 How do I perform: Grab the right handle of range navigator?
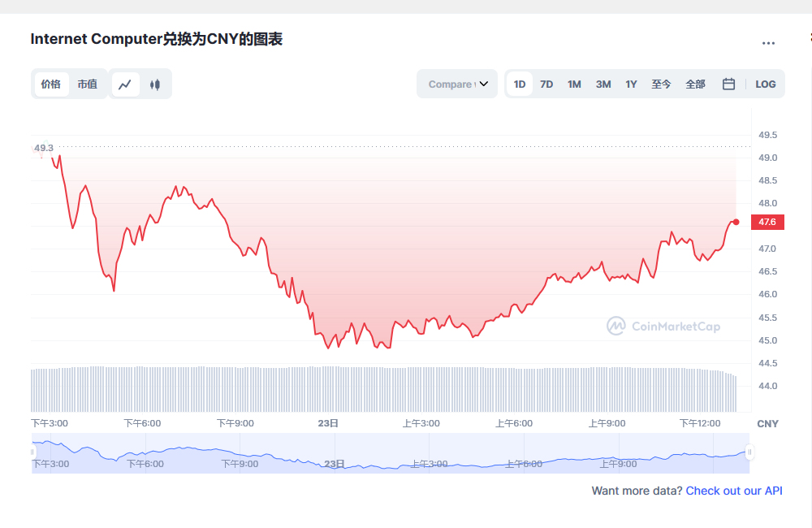pos(749,452)
